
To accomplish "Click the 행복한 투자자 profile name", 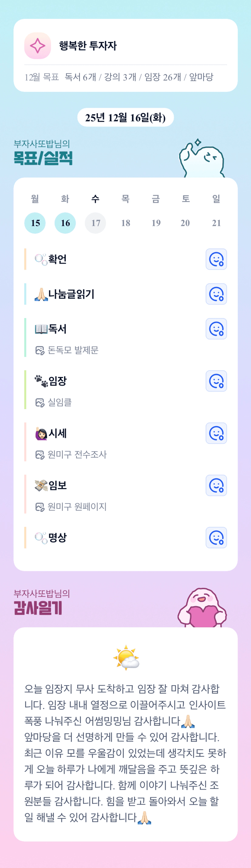I will [88, 46].
